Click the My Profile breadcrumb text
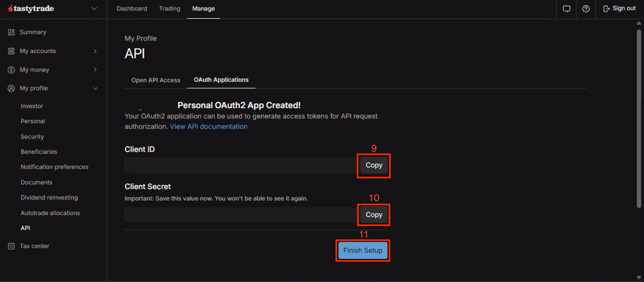 tap(140, 38)
